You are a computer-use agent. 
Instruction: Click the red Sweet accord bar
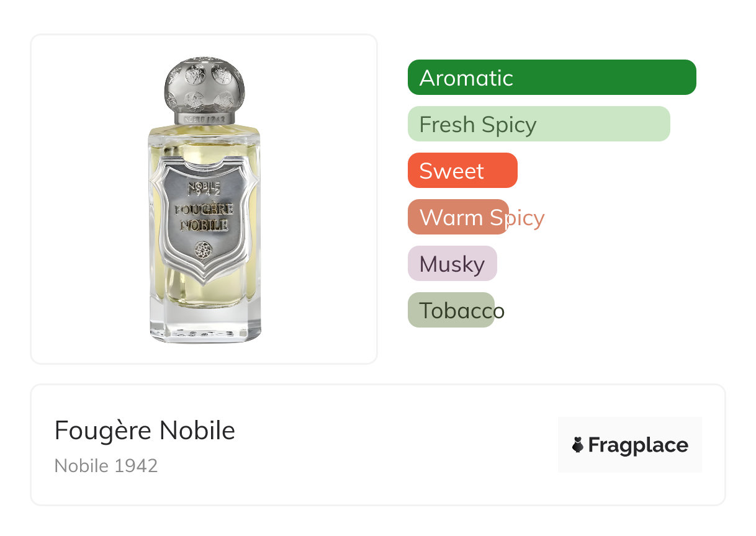pos(462,171)
